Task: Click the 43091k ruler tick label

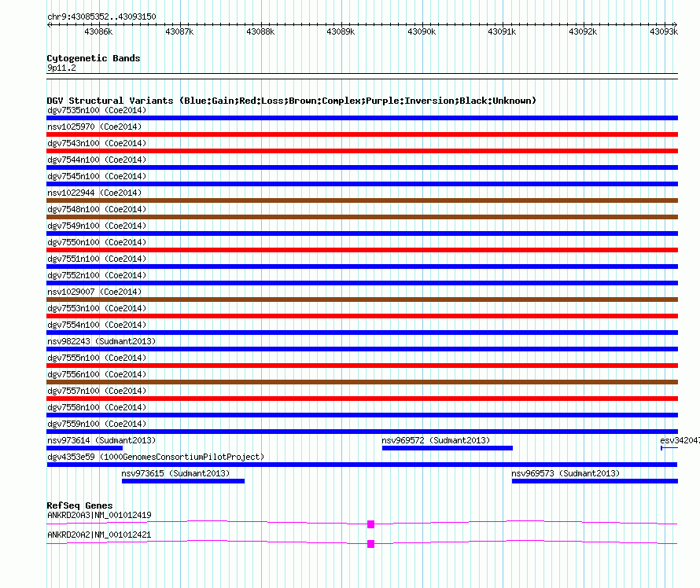Action: (x=502, y=31)
